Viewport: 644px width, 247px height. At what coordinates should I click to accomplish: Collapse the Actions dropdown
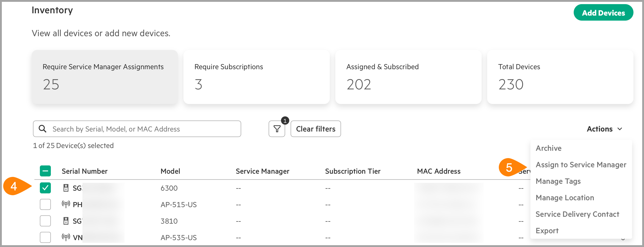coord(604,129)
